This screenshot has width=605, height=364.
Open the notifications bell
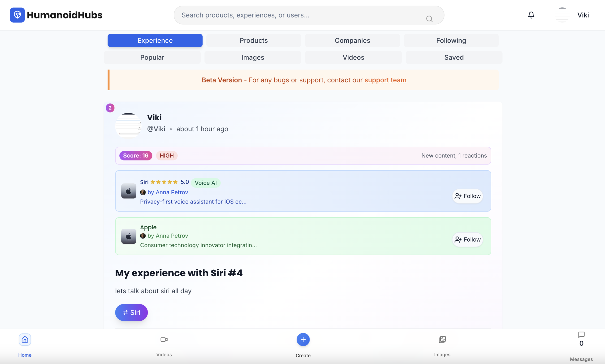(x=531, y=15)
